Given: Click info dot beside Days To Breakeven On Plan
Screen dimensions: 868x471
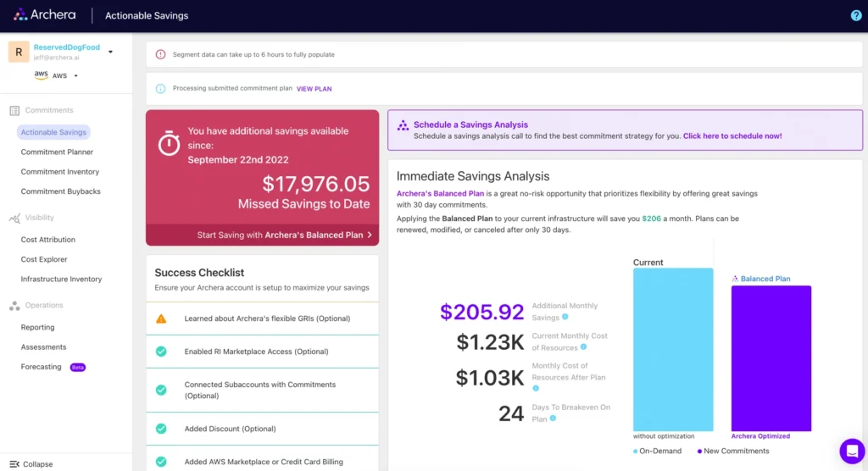Looking at the screenshot, I should (x=553, y=418).
